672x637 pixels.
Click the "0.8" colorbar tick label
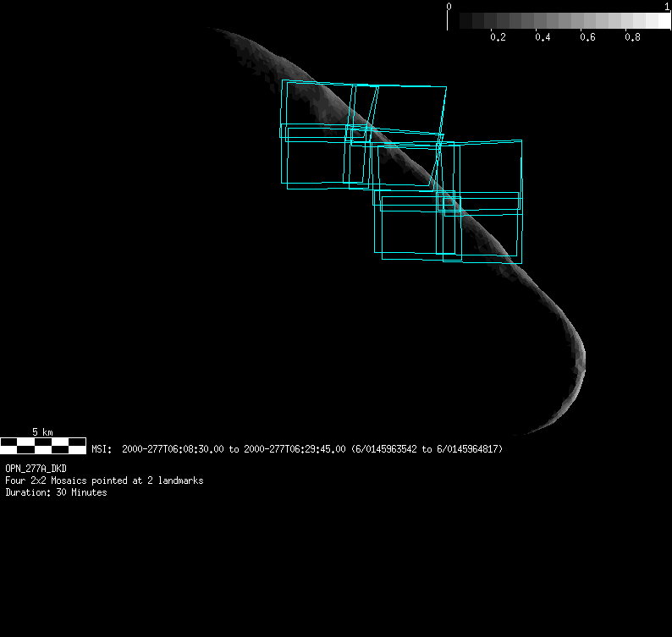[x=631, y=38]
